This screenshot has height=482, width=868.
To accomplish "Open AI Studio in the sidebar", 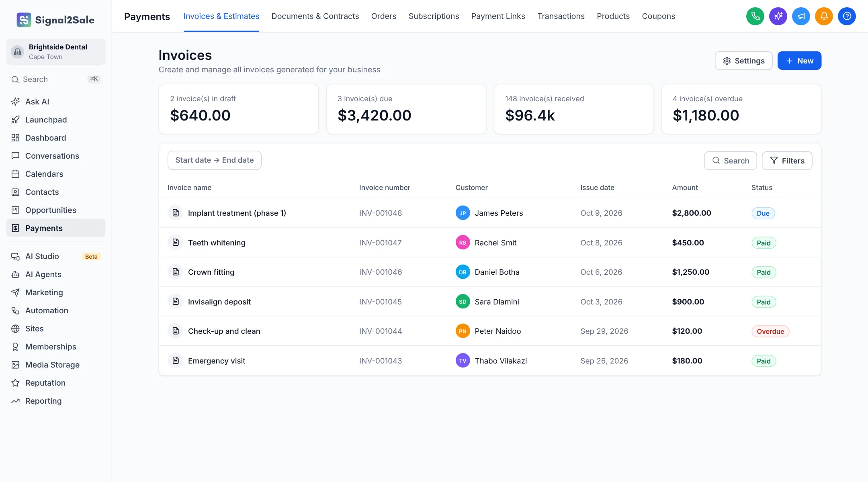I will coord(56,256).
